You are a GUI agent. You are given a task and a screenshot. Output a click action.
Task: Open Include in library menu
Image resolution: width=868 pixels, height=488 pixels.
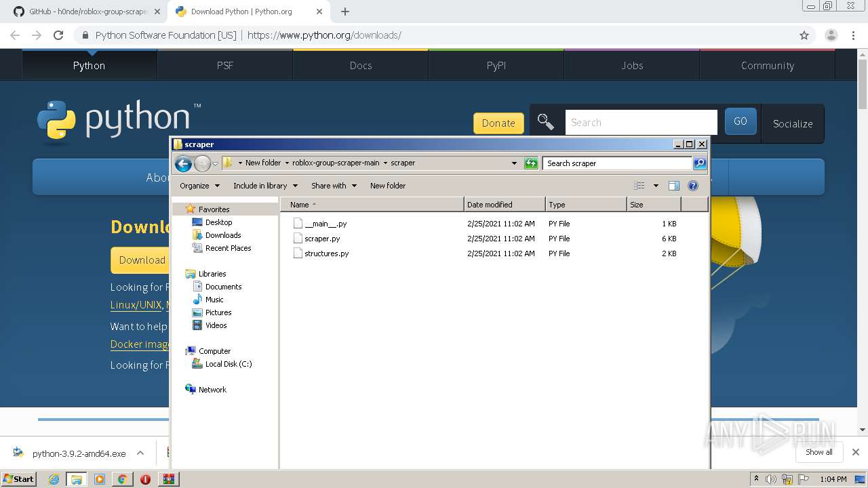[x=265, y=186]
